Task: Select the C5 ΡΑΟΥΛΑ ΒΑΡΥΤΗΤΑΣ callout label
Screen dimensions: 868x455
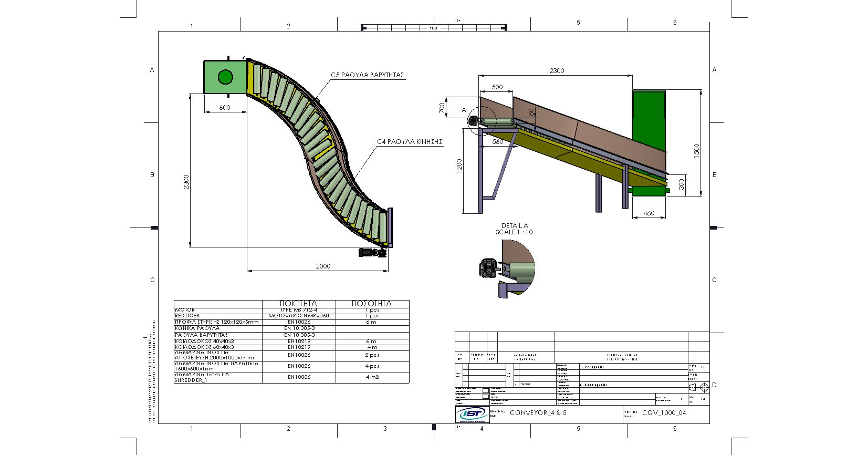Action: coord(367,75)
